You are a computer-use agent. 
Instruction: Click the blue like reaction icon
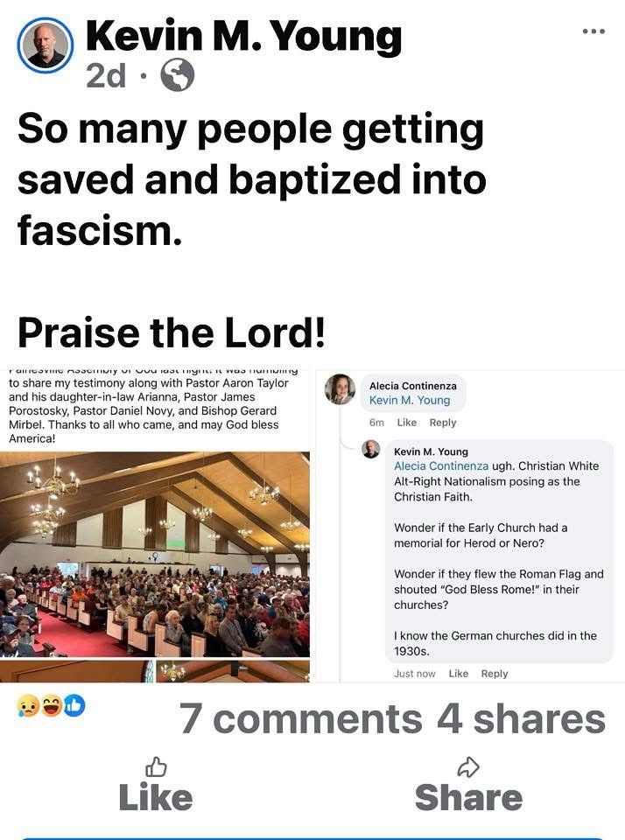(74, 706)
